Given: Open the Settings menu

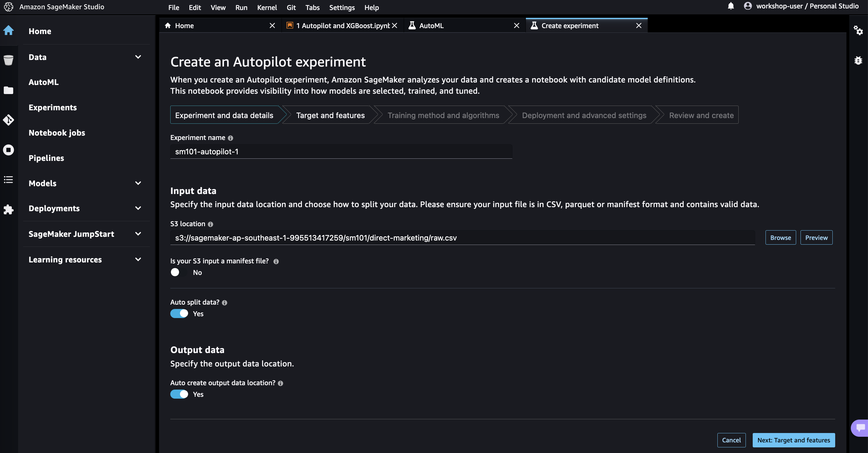Looking at the screenshot, I should (342, 7).
